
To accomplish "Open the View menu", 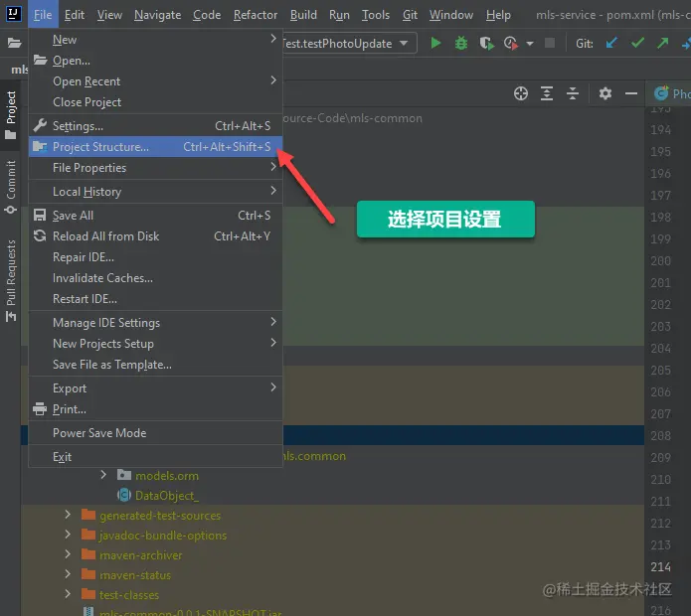I will (x=109, y=15).
